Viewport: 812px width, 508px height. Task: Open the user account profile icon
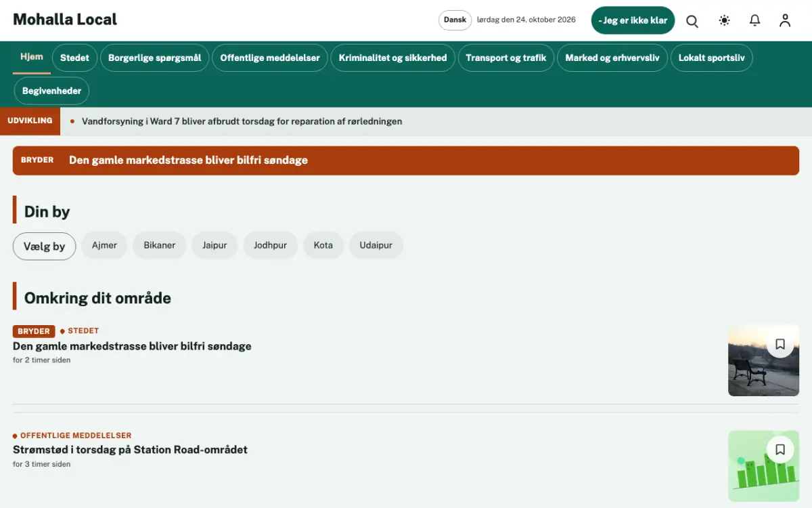[785, 20]
